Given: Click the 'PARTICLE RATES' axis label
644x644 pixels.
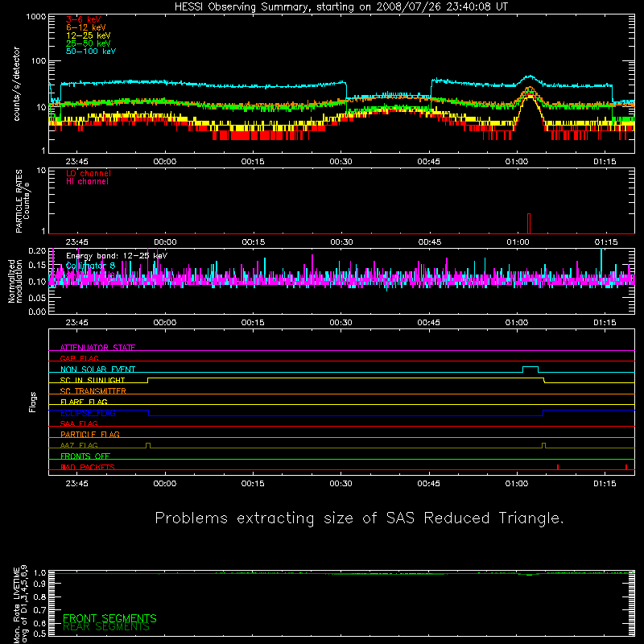Looking at the screenshot, I should pyautogui.click(x=19, y=201).
